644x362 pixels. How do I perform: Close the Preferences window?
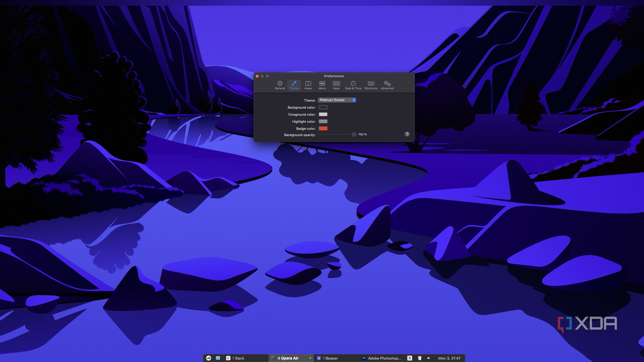[257, 76]
